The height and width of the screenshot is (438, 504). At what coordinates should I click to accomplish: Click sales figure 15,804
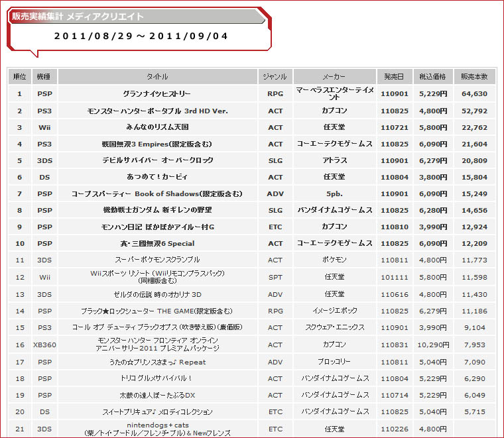[474, 178]
